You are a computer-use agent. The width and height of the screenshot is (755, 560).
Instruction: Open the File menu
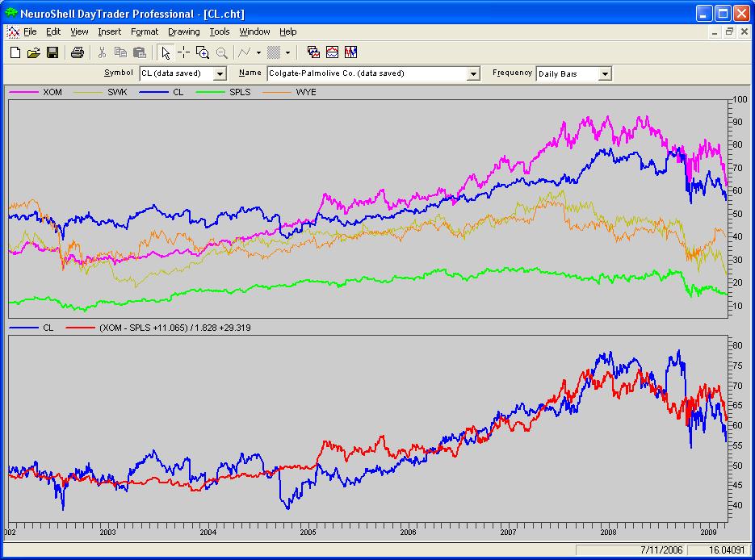point(30,31)
